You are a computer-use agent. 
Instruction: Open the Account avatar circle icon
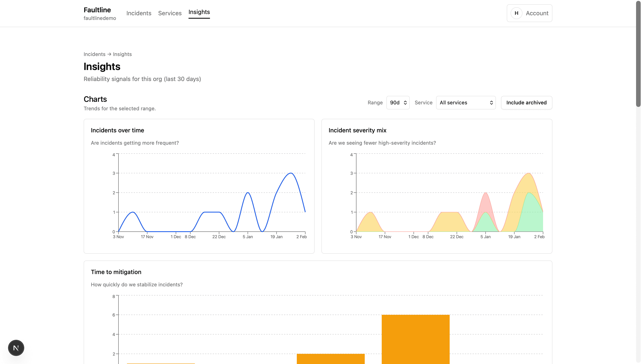point(517,13)
